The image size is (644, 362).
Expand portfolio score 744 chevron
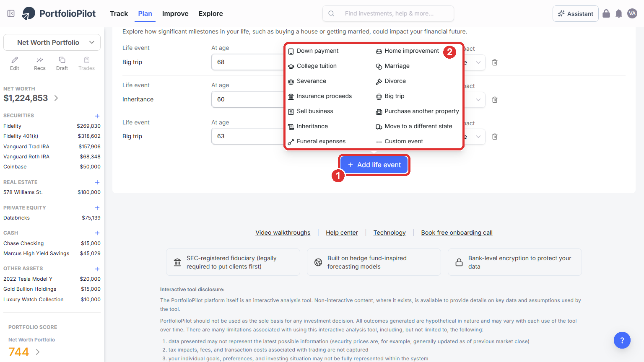pyautogui.click(x=38, y=352)
